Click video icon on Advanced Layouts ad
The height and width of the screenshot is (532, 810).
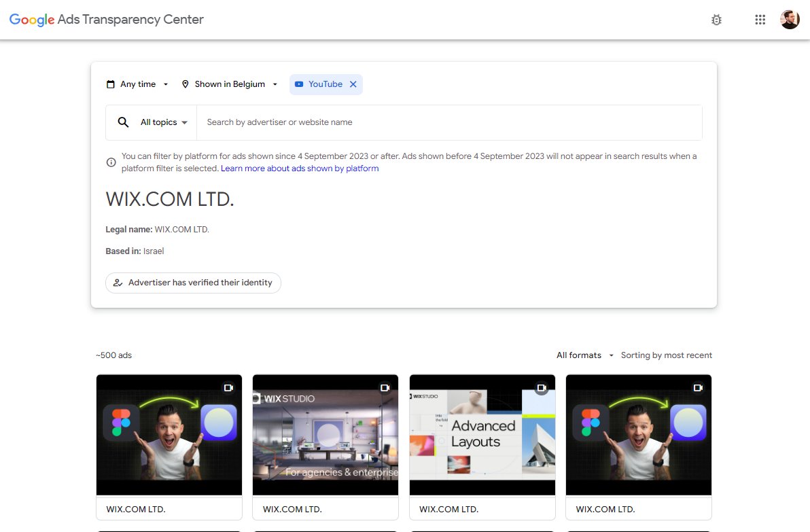pyautogui.click(x=542, y=388)
